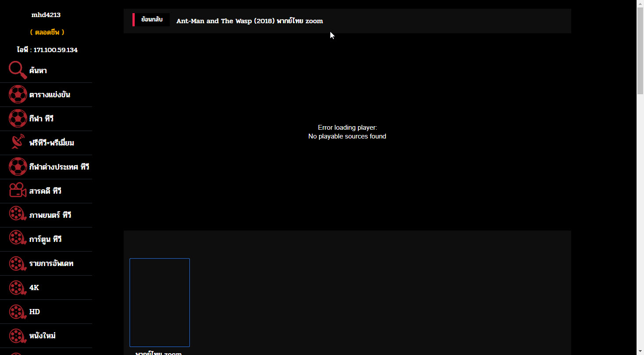Choose the 4K category label
644x355 pixels.
(x=34, y=288)
